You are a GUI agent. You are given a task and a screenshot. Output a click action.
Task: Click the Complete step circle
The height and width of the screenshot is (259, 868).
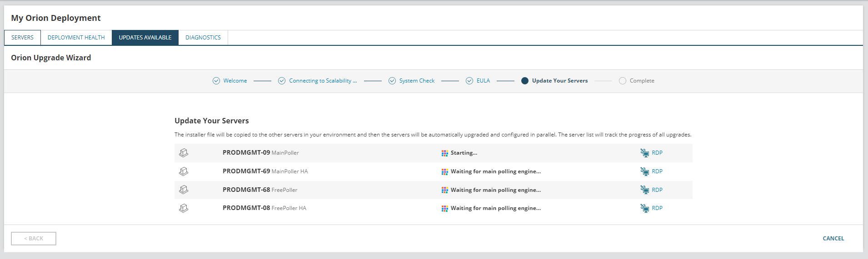(x=623, y=81)
